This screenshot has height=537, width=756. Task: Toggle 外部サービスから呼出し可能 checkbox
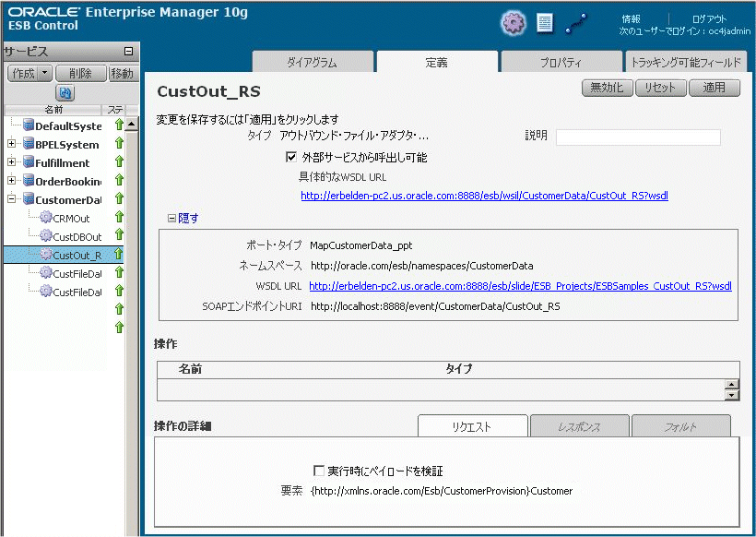coord(291,157)
